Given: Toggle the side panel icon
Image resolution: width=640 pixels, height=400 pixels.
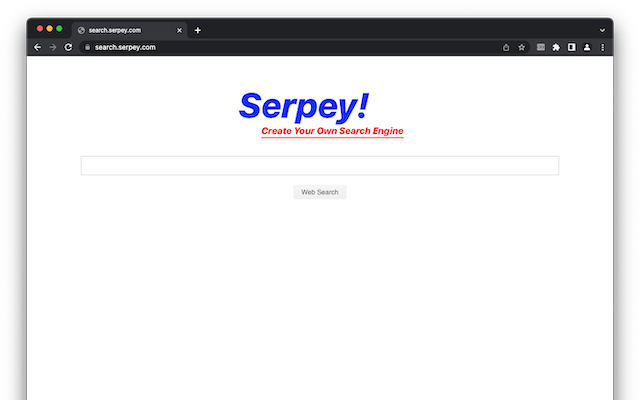Looking at the screenshot, I should 571,47.
